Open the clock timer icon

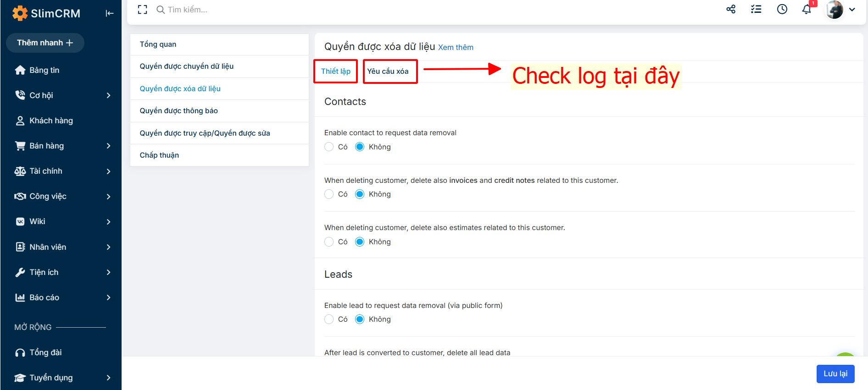(x=782, y=9)
